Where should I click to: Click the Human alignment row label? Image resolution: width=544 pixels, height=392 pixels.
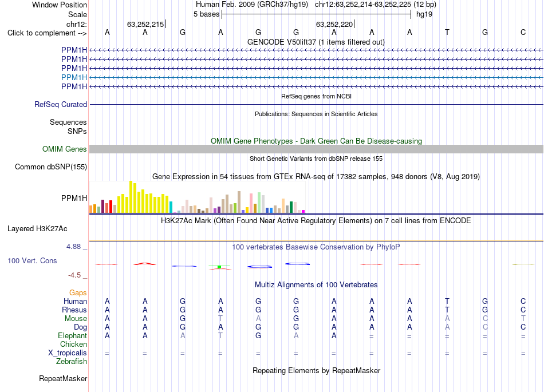pos(75,301)
